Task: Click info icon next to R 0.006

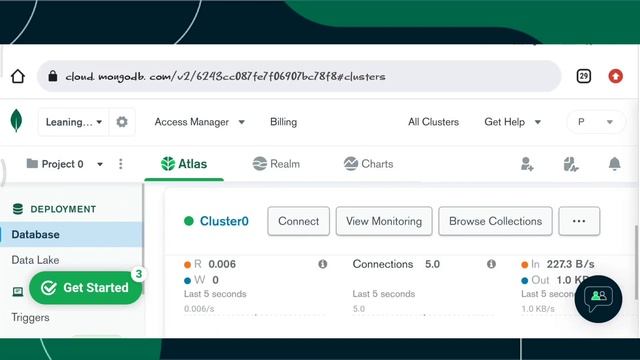Action: [x=323, y=264]
